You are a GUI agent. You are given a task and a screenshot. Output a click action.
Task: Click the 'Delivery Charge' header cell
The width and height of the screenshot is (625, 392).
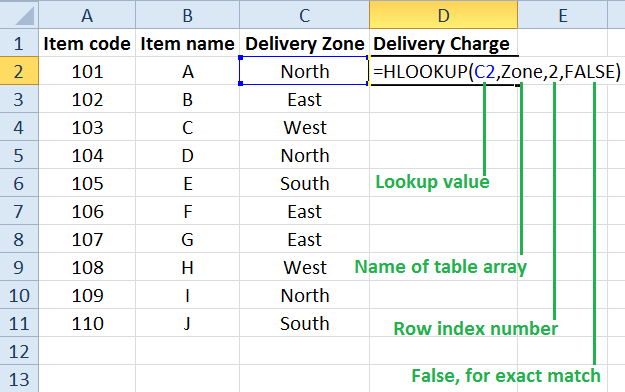(x=443, y=43)
